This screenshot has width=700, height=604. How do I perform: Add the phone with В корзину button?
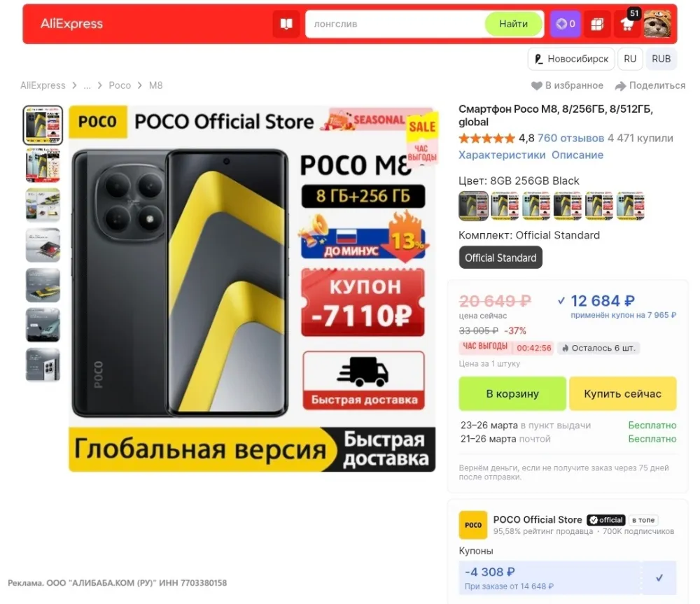[512, 394]
